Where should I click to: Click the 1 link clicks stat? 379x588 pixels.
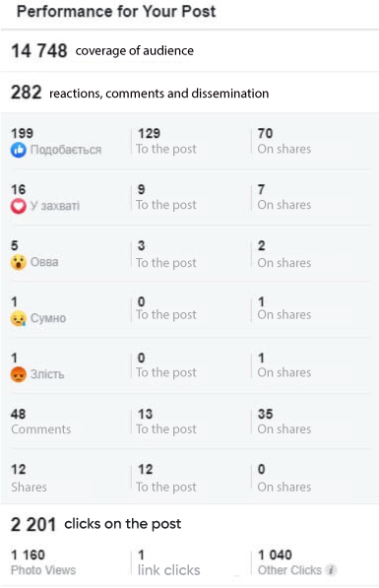click(x=168, y=562)
